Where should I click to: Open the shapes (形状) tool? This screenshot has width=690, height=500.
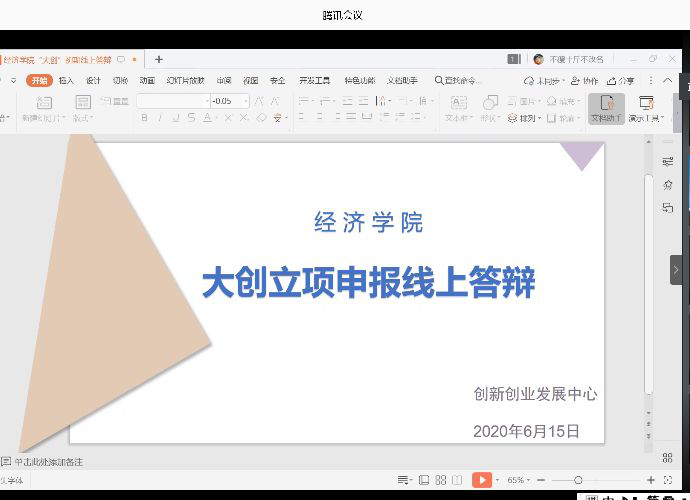pyautogui.click(x=489, y=108)
